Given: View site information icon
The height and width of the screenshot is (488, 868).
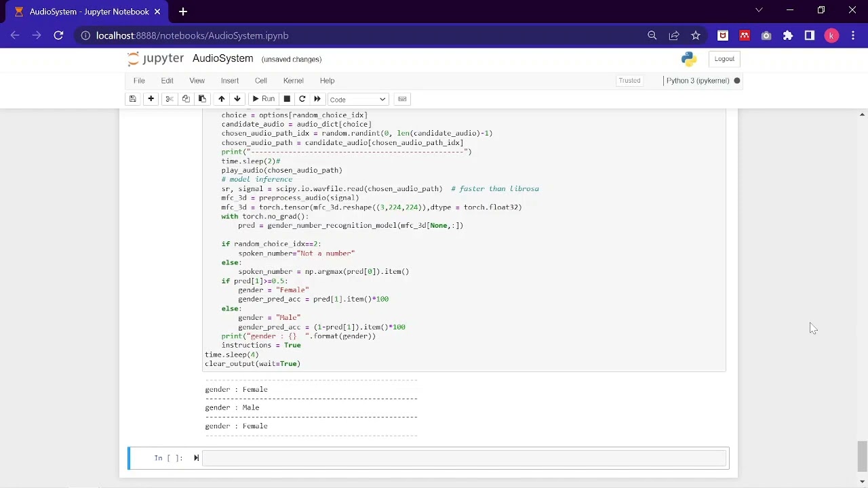Looking at the screenshot, I should coord(85,35).
